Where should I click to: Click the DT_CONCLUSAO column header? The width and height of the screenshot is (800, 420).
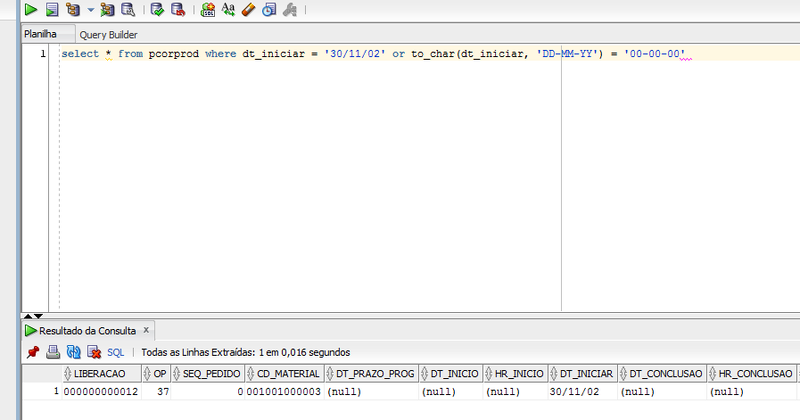[663, 374]
